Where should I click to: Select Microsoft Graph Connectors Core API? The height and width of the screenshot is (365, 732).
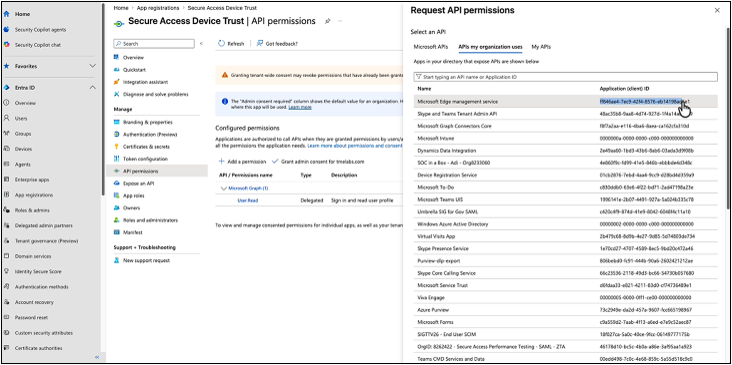point(565,126)
